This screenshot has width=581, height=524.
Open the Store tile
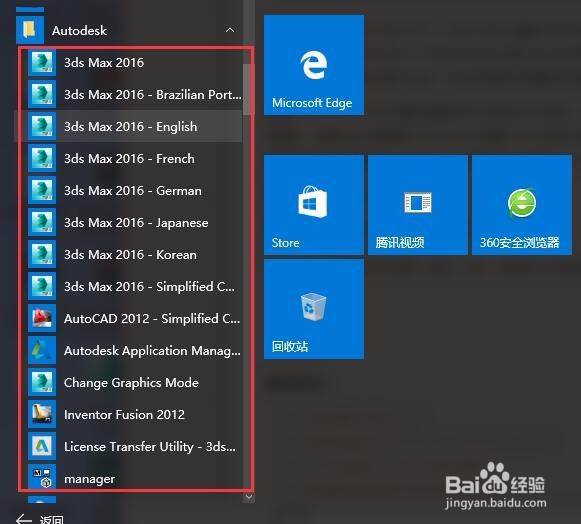pos(313,205)
